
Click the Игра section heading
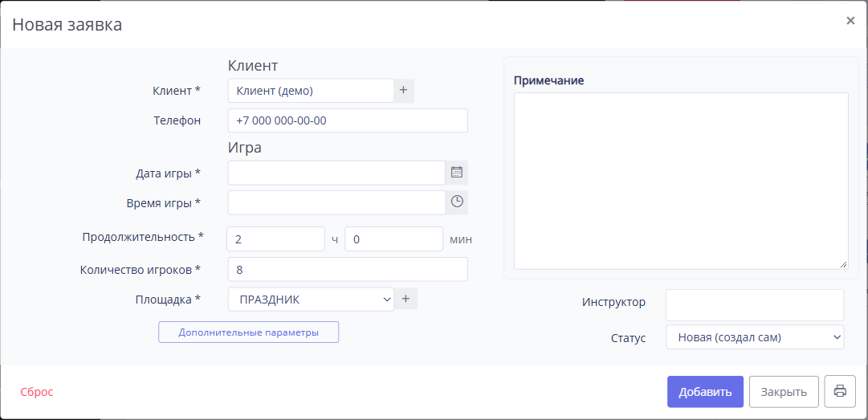click(245, 148)
